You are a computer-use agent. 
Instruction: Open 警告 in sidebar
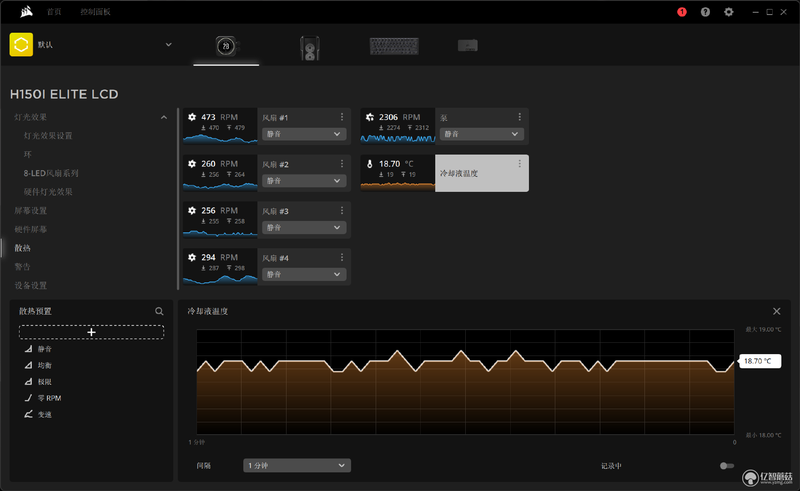tap(22, 266)
